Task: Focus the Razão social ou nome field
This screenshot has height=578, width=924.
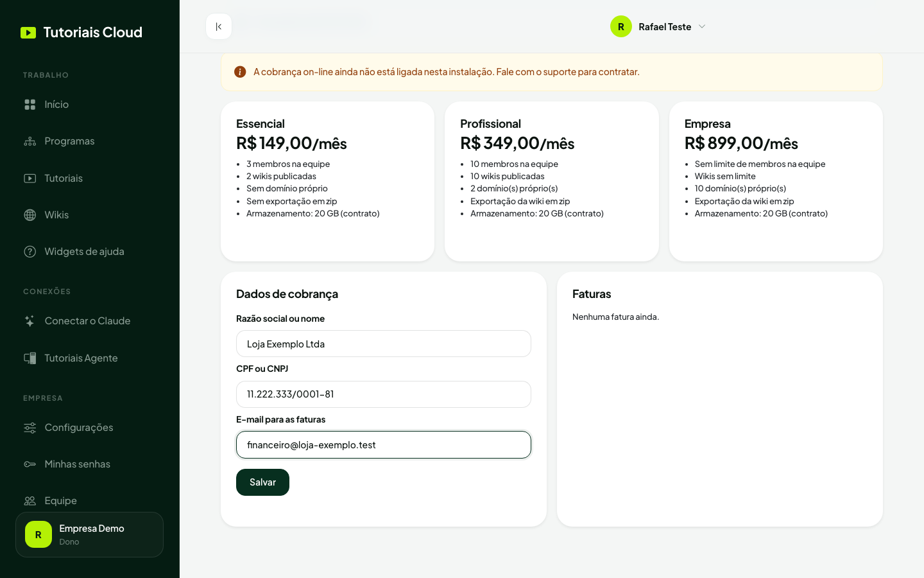Action: (x=384, y=344)
